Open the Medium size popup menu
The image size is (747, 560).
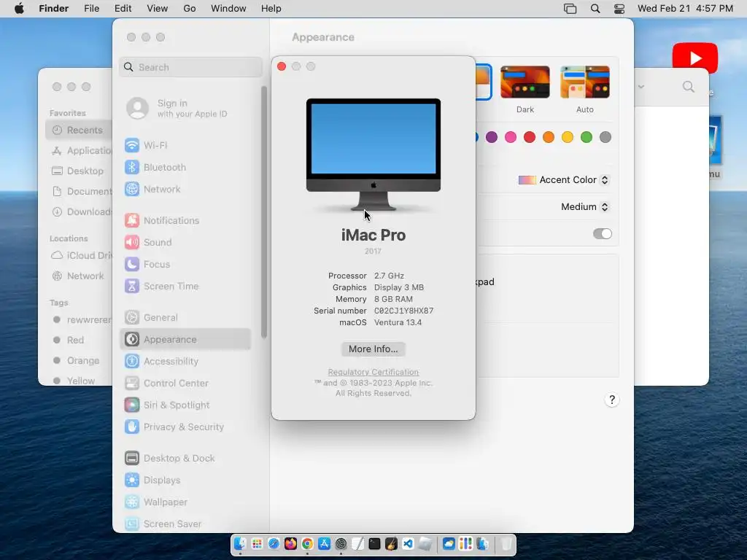tap(585, 206)
